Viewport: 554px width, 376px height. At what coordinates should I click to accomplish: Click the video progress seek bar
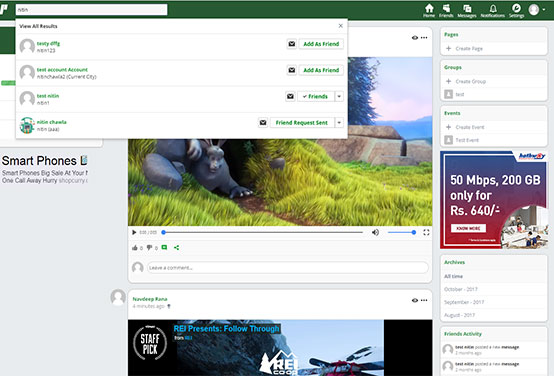(x=263, y=232)
